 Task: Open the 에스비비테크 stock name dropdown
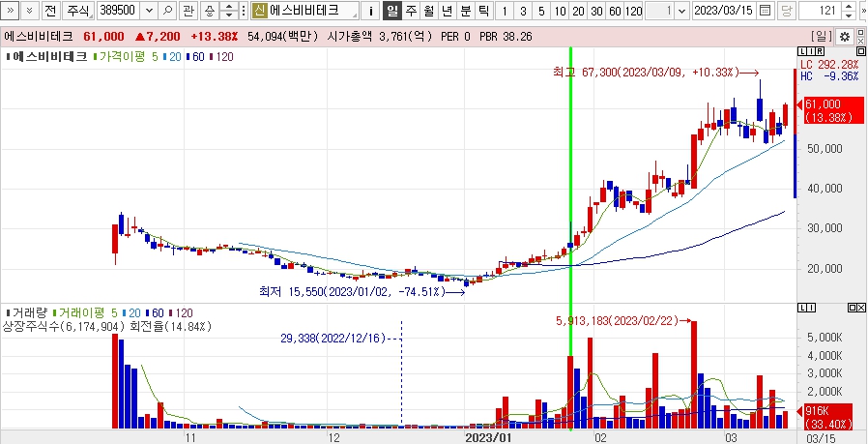point(305,10)
